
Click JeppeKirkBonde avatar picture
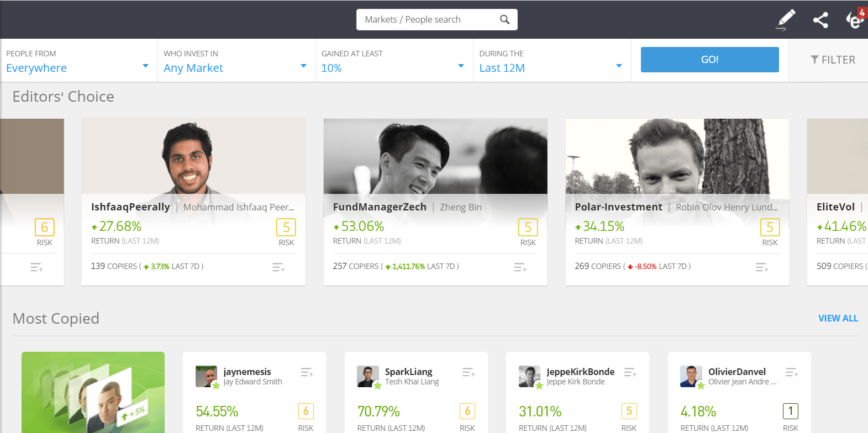coord(529,376)
